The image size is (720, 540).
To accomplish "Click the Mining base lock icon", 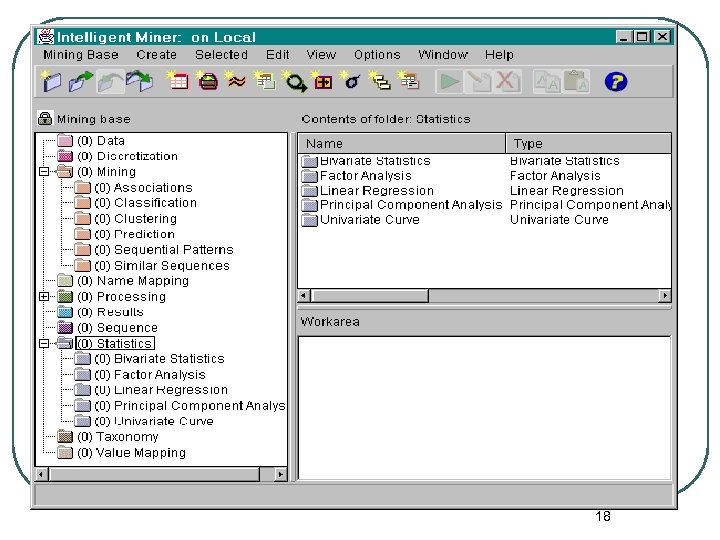I will 45,118.
